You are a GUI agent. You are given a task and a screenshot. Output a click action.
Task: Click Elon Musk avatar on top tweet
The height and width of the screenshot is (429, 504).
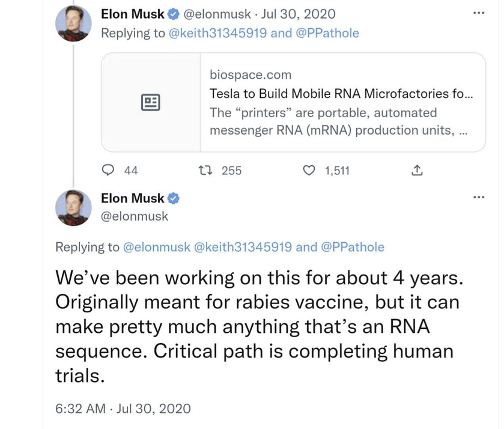74,25
